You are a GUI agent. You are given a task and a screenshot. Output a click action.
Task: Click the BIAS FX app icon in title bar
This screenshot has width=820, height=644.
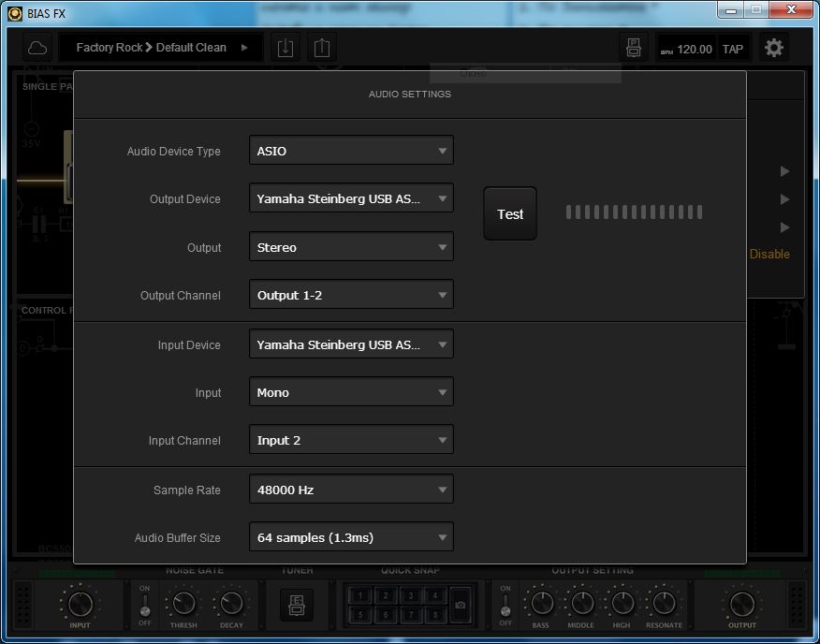(x=15, y=13)
